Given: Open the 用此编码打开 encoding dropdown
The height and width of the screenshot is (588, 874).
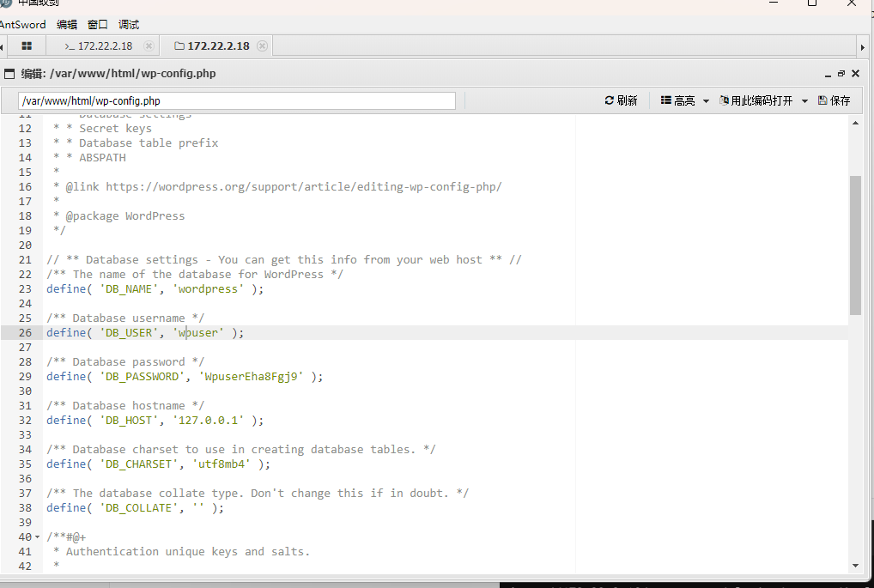Looking at the screenshot, I should (x=763, y=100).
